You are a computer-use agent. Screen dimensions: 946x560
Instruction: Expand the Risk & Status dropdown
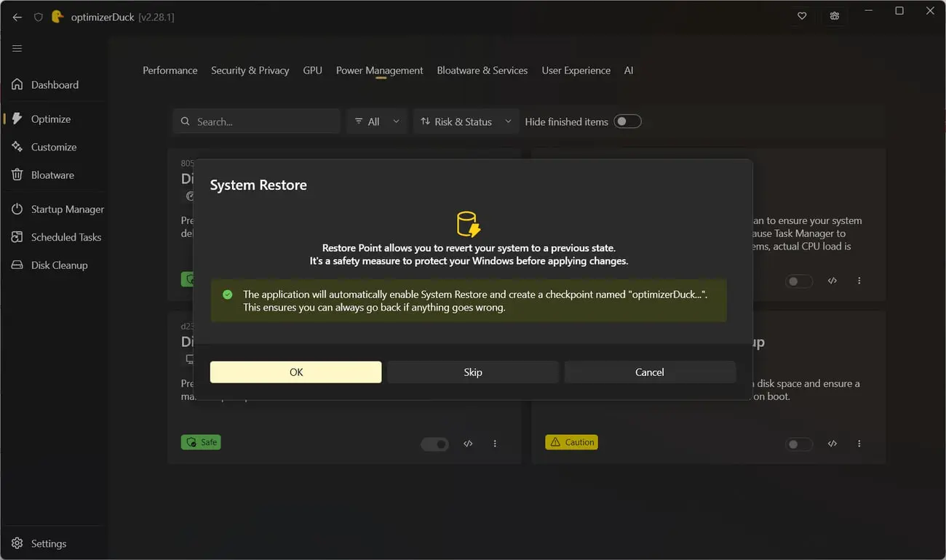click(466, 121)
